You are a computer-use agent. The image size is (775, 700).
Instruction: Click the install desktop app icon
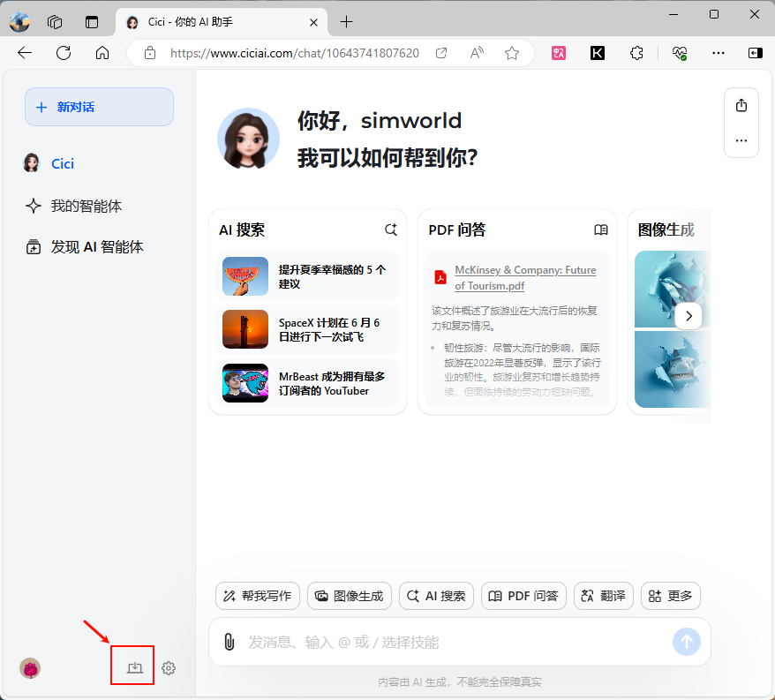[x=134, y=668]
